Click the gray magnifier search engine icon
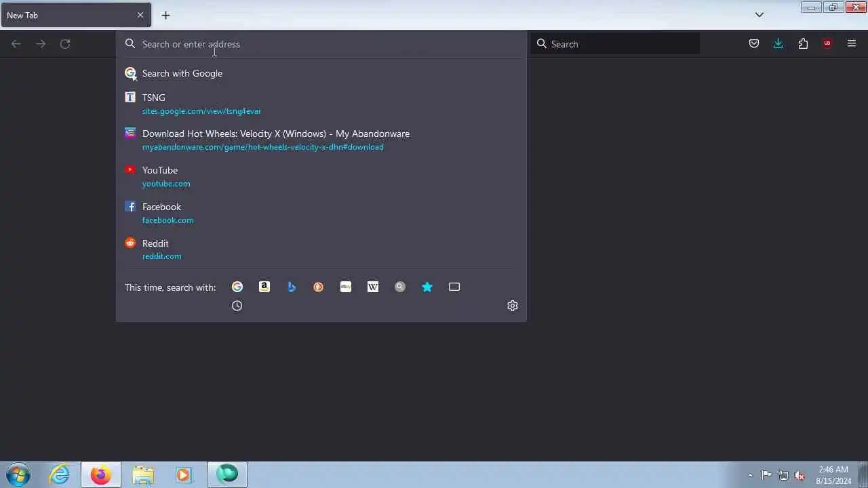 click(400, 287)
